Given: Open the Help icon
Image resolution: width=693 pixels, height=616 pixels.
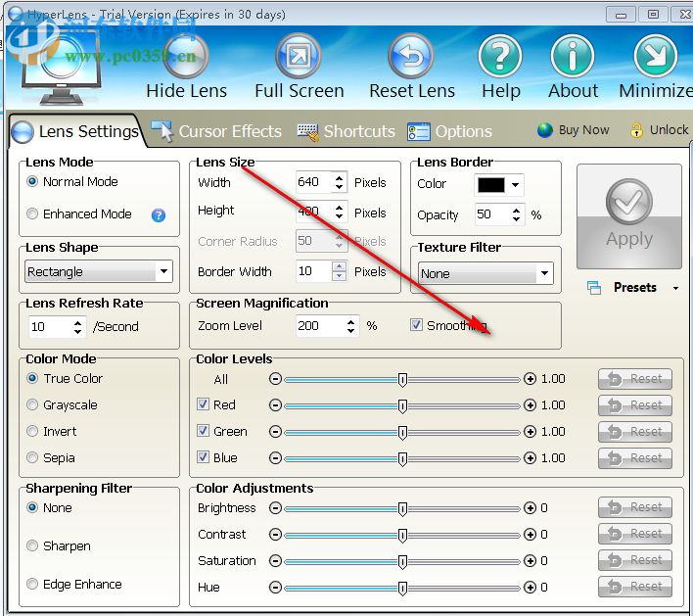Looking at the screenshot, I should (x=500, y=56).
